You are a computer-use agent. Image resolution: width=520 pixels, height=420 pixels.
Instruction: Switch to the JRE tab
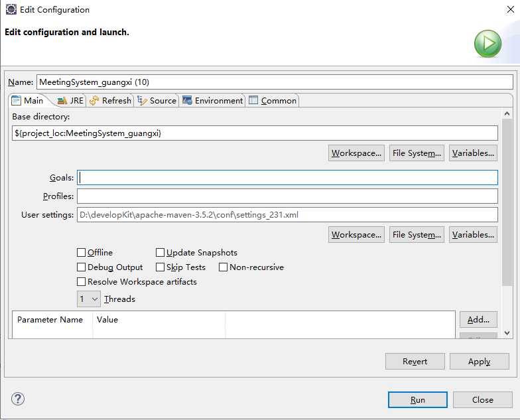pyautogui.click(x=70, y=101)
